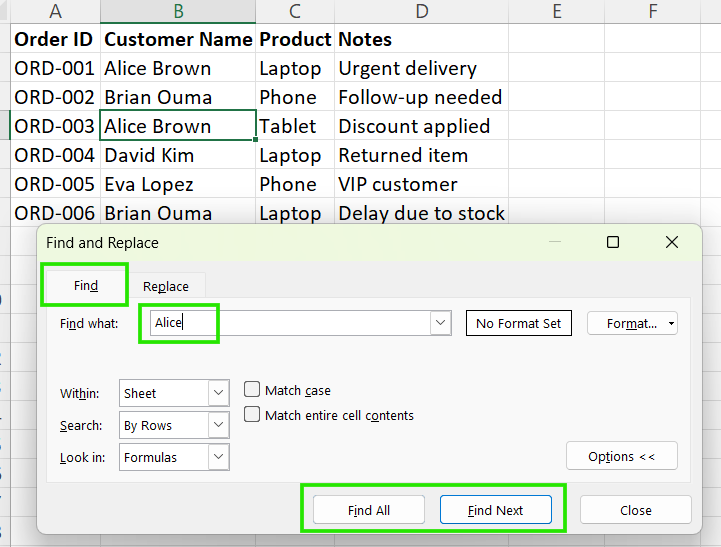
Task: Open the Search dropdown showing By Rows
Action: click(174, 425)
